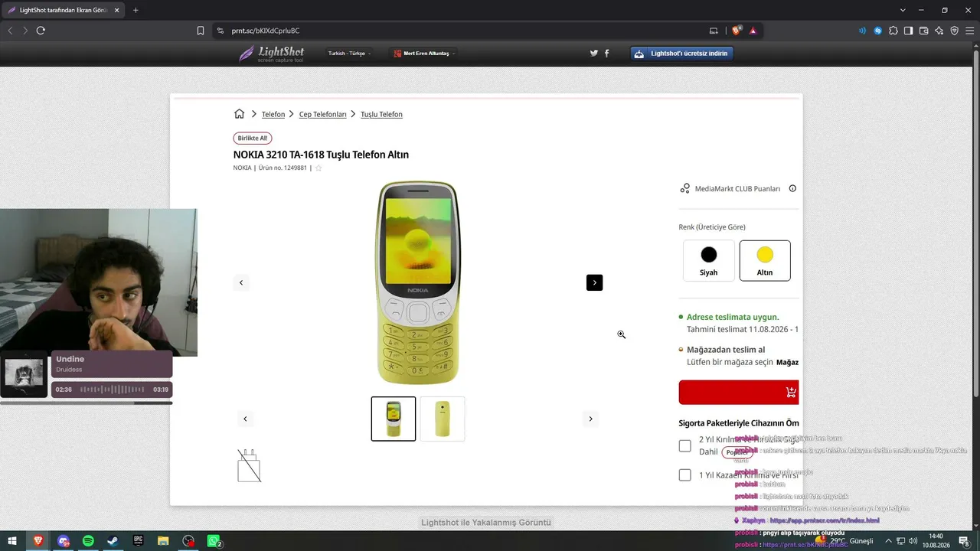Open File Explorer from the taskbar
Screen dimensions: 980x551
click(x=163, y=541)
